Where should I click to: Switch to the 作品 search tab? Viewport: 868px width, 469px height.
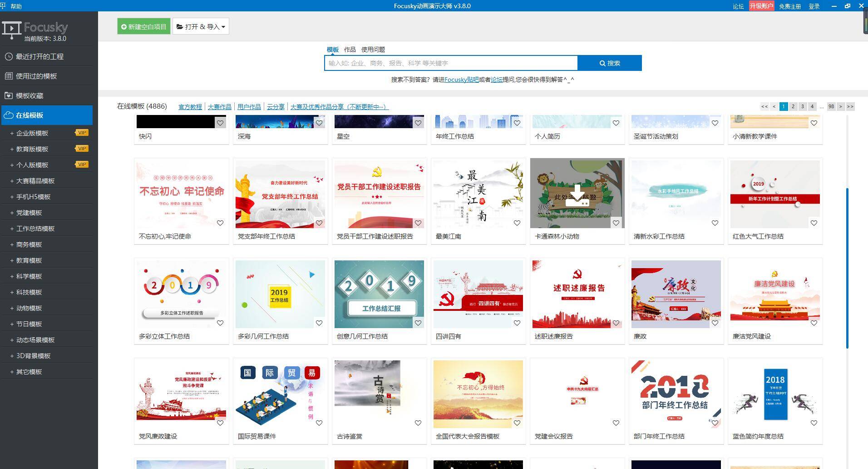click(350, 50)
